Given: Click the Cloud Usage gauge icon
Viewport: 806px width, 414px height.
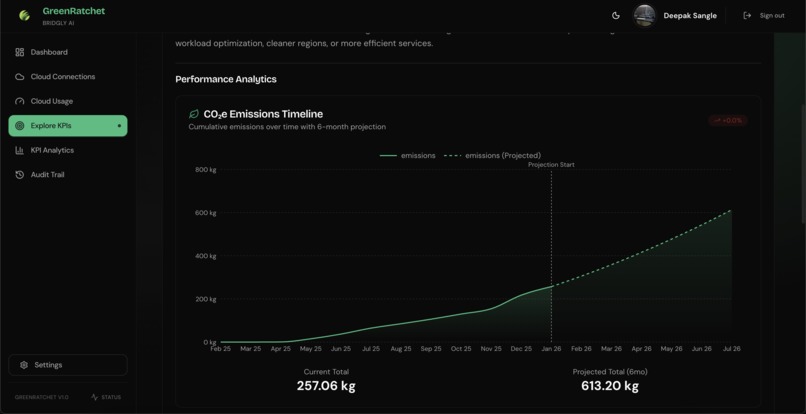Looking at the screenshot, I should coord(20,101).
